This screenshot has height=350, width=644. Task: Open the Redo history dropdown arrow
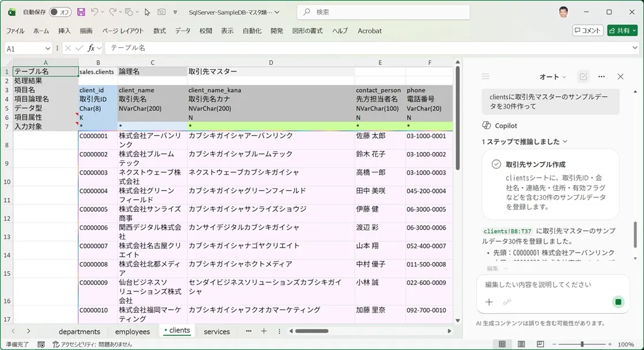click(120, 12)
